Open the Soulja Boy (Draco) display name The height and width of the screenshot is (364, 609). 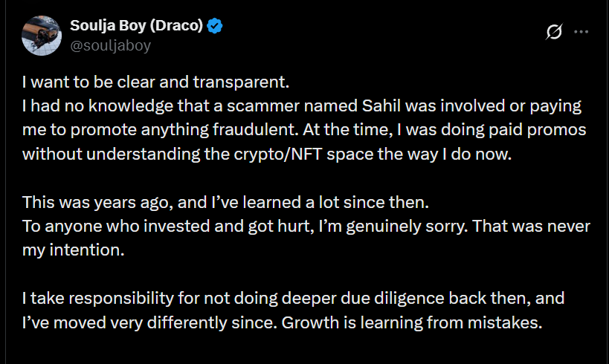[137, 26]
